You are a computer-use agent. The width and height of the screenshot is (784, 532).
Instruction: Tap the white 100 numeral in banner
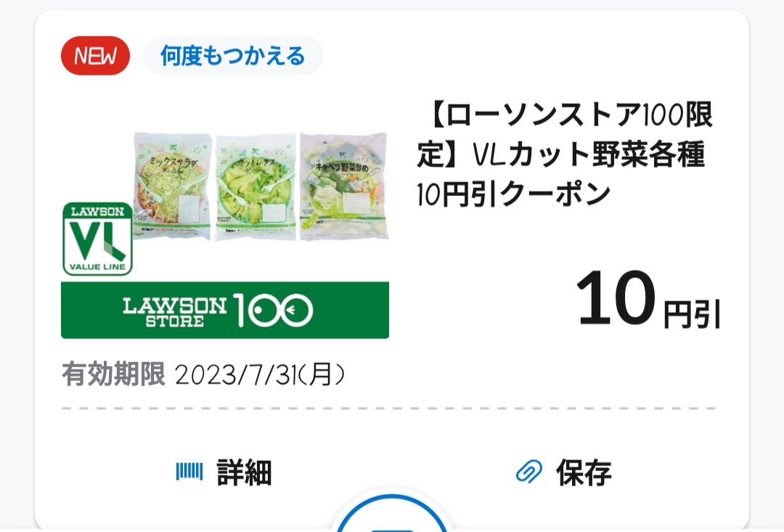pos(273,311)
